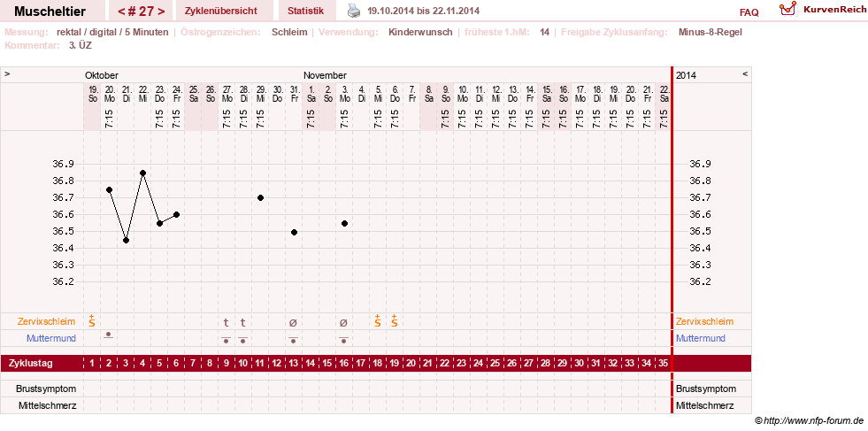
Task: Click the 36.5 temperature point on day 13
Action: (294, 232)
